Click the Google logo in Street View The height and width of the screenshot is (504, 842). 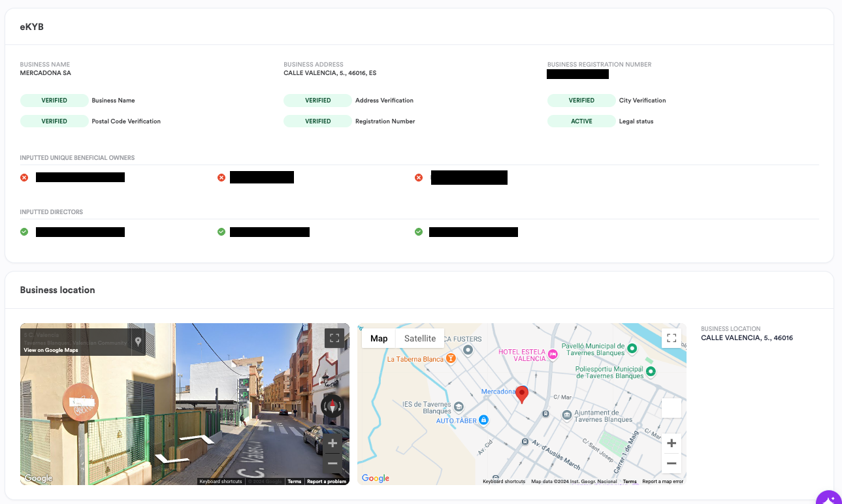(39, 479)
